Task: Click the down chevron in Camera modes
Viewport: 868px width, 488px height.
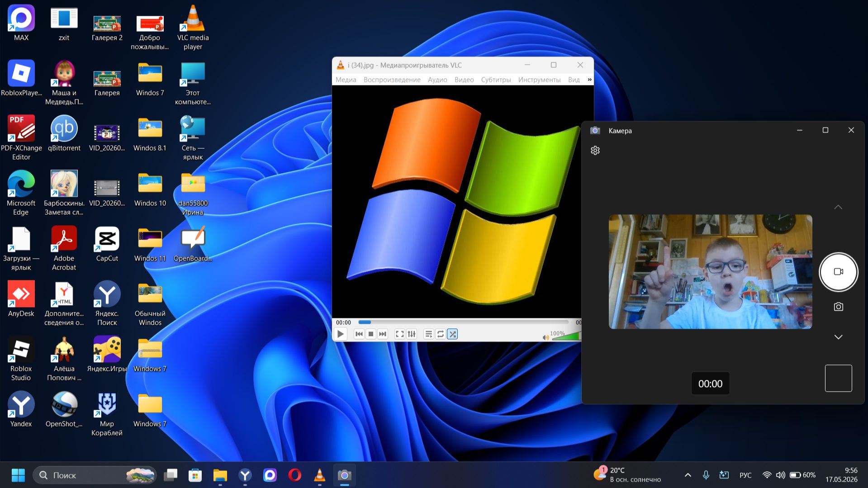Action: tap(838, 337)
